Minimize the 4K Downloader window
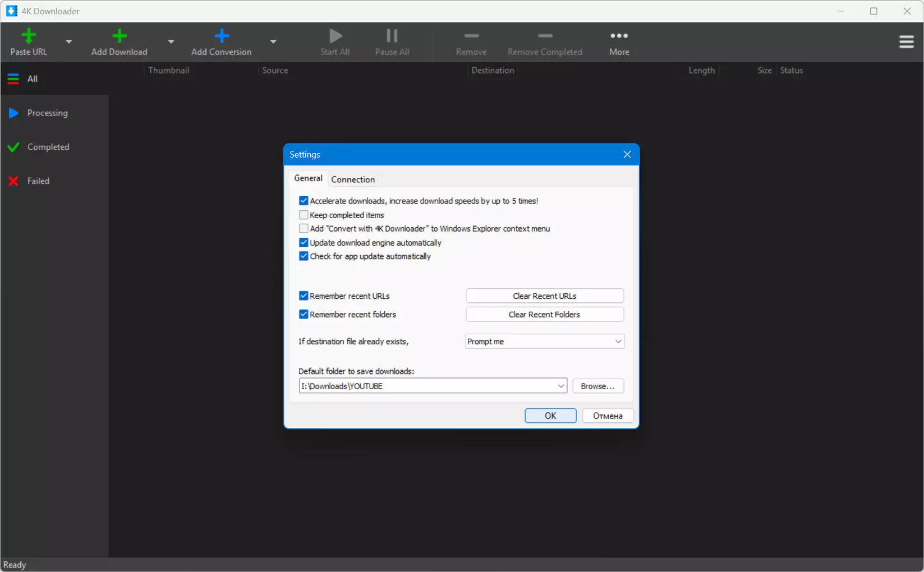924x572 pixels. tap(841, 11)
